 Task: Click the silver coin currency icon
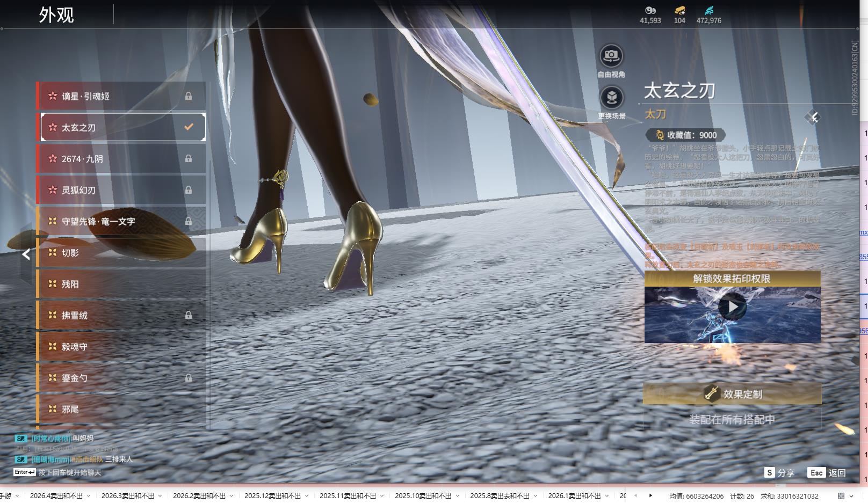point(650,10)
